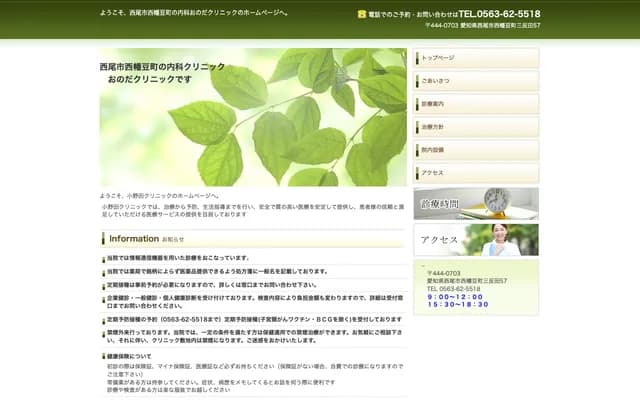Open the 診療案内 sidebar link
Screen dimensions: 640x400
pyautogui.click(x=476, y=104)
